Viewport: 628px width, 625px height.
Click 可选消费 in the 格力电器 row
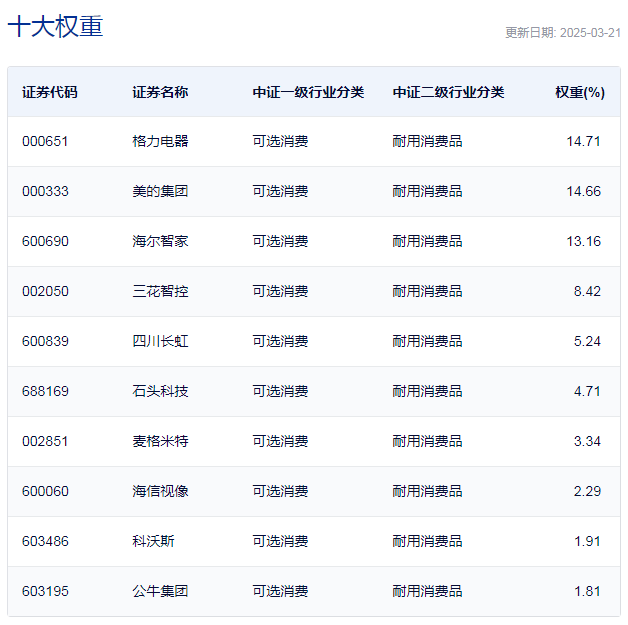point(280,141)
